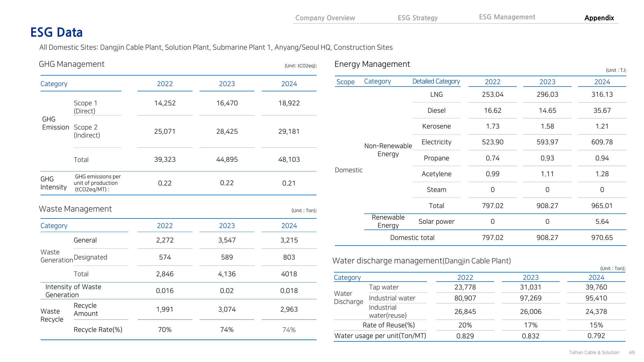Click Water usage per unit 2024 value 0.792
Image resolution: width=644 pixels, height=362 pixels.
point(596,336)
